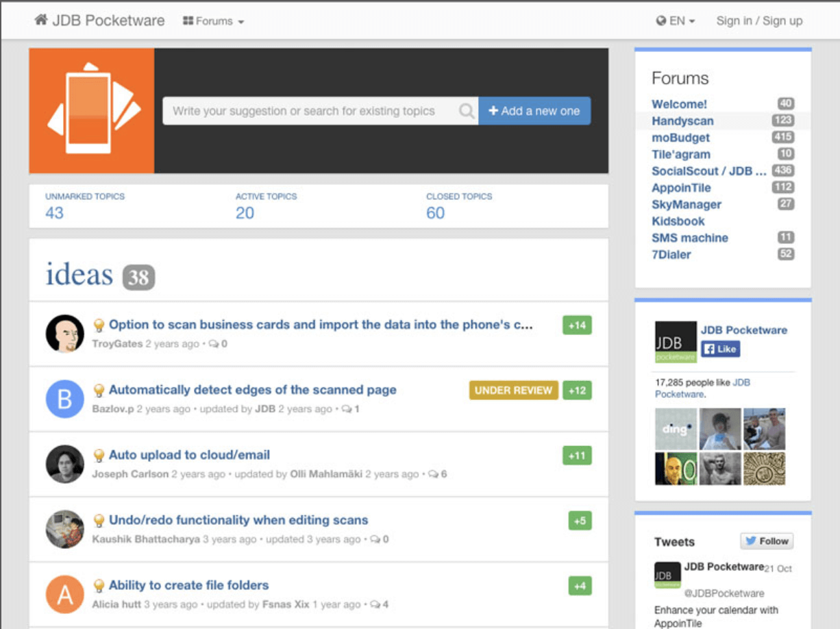This screenshot has height=629, width=840.
Task: Click the Twitter Follow button
Action: (767, 541)
